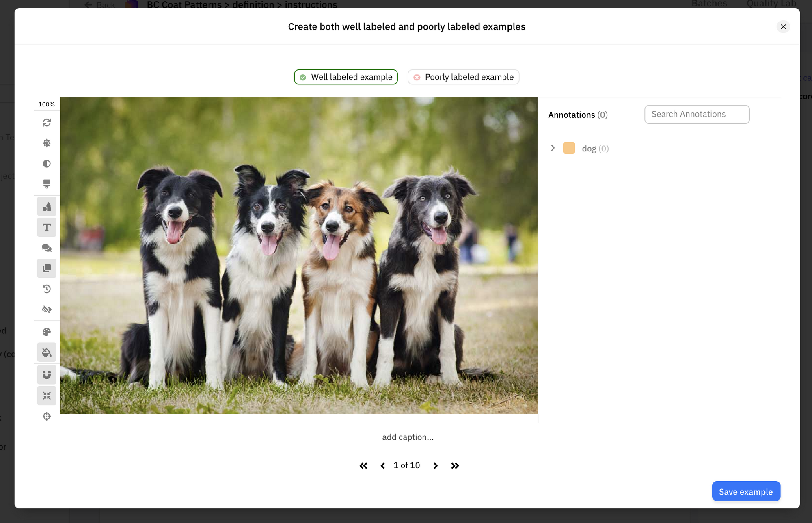Select the paint bucket fill tool
Screen dimensions: 812x523
[x=47, y=352]
